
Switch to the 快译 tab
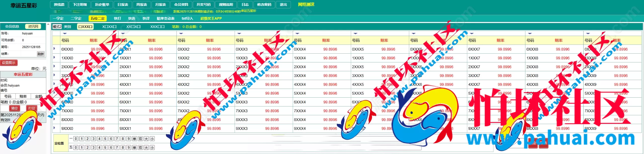(146, 18)
